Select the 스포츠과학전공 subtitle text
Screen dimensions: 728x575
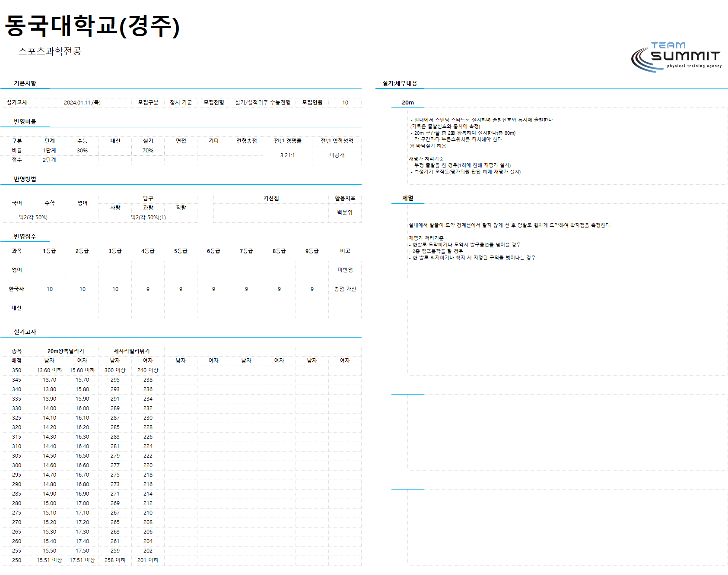50,51
